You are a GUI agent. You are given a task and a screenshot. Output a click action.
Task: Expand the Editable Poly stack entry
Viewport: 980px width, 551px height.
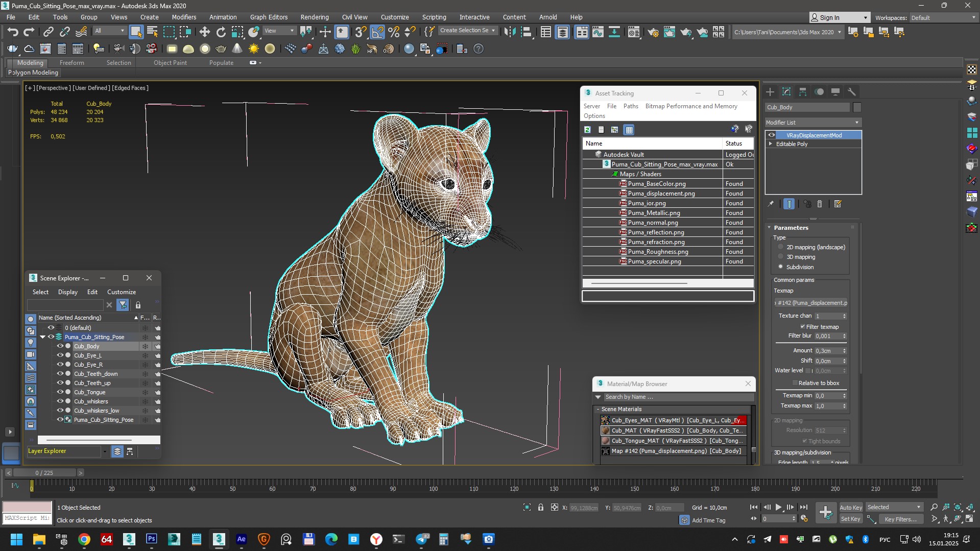(771, 144)
